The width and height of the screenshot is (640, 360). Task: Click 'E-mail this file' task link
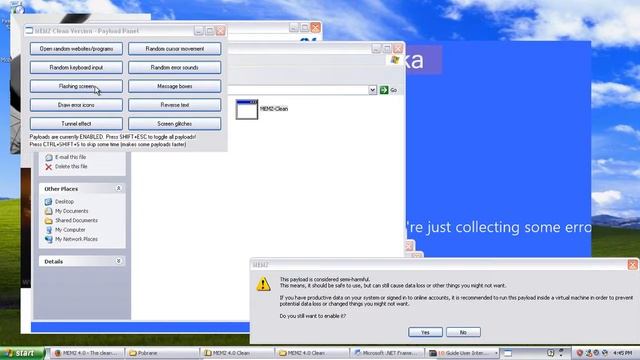(x=71, y=157)
